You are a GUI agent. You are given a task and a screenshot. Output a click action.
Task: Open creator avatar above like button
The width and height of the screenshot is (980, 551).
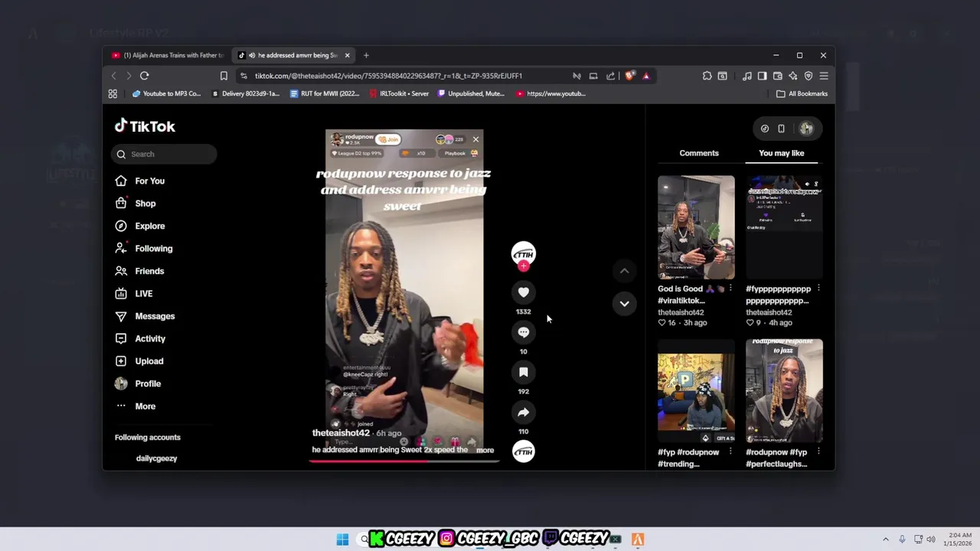(x=524, y=253)
